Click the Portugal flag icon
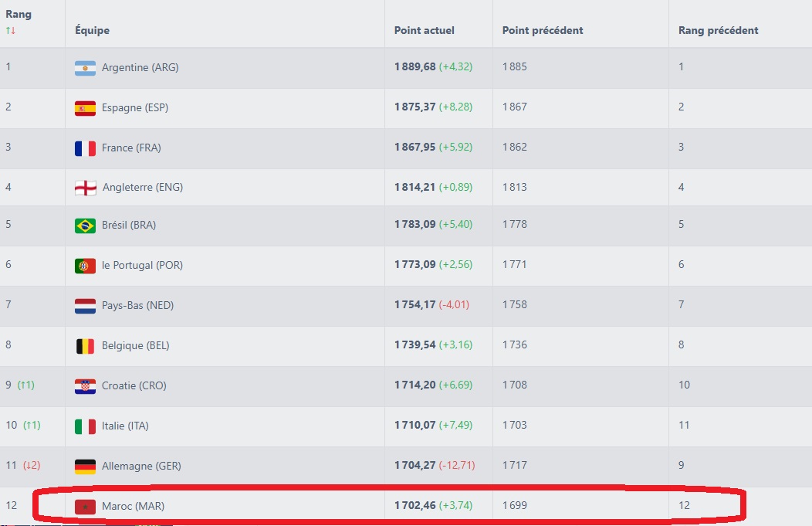The width and height of the screenshot is (812, 526). tap(85, 266)
